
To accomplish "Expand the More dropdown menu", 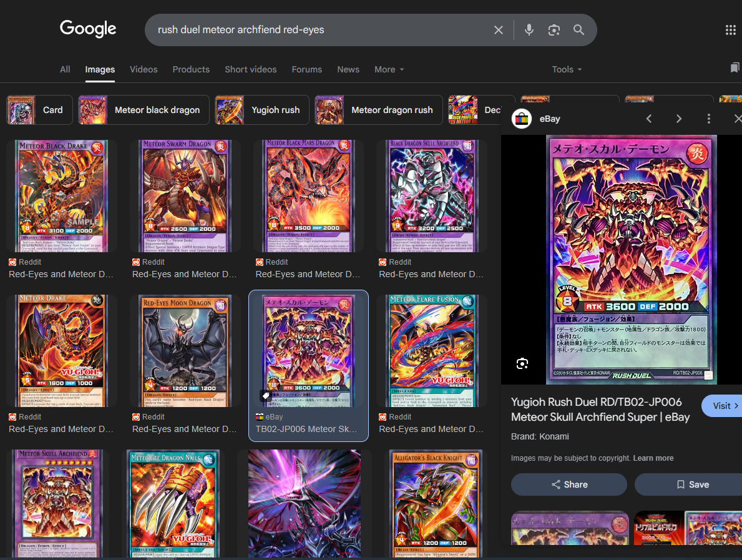I will click(x=389, y=69).
